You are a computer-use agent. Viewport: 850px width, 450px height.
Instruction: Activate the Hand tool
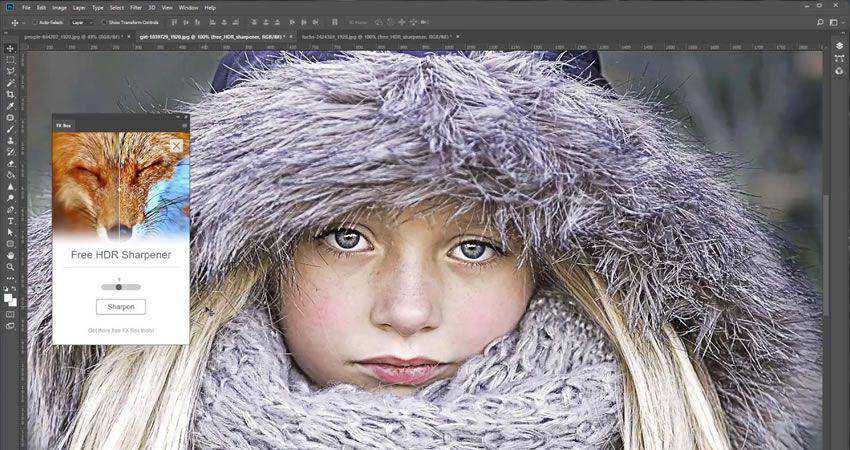click(x=10, y=255)
